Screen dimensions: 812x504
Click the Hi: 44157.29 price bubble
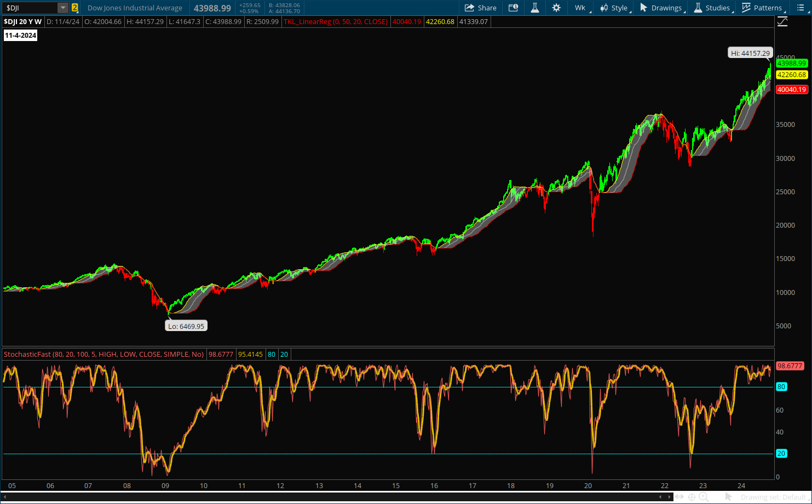point(750,53)
